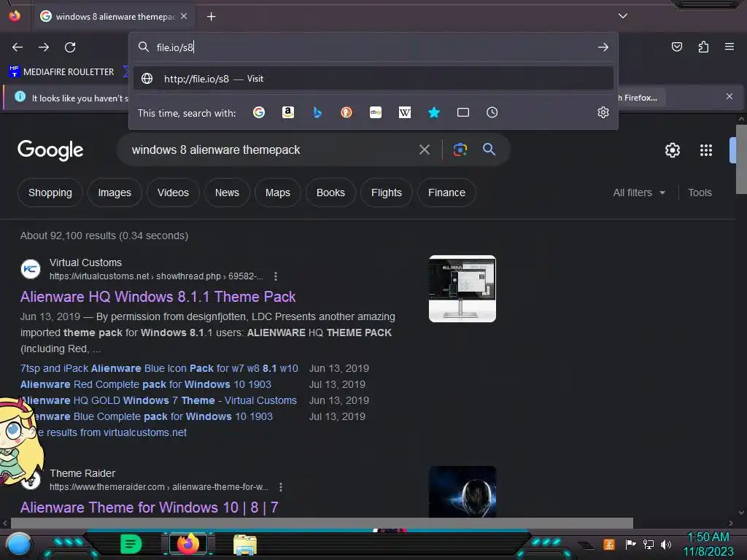Viewport: 747px width, 560px height.
Task: Search this time in Bookmarks
Action: (433, 112)
